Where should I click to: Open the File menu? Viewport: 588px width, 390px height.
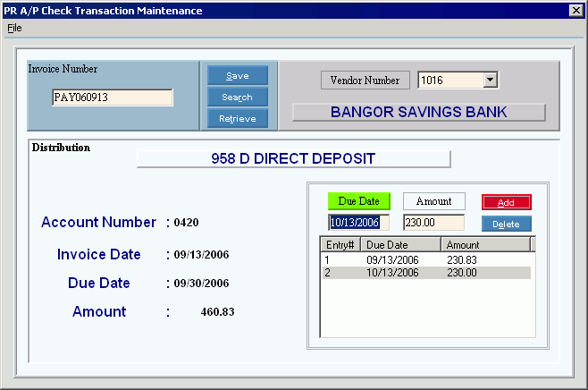(14, 28)
